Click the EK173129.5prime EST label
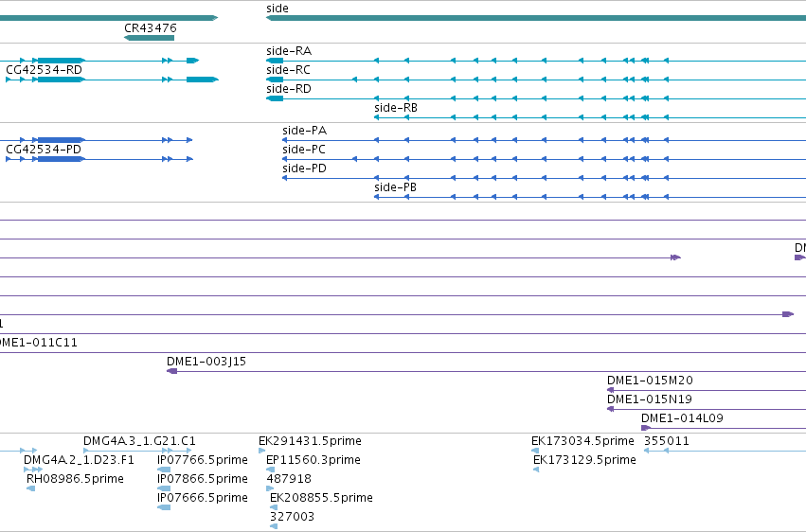The image size is (806, 532). (585, 460)
